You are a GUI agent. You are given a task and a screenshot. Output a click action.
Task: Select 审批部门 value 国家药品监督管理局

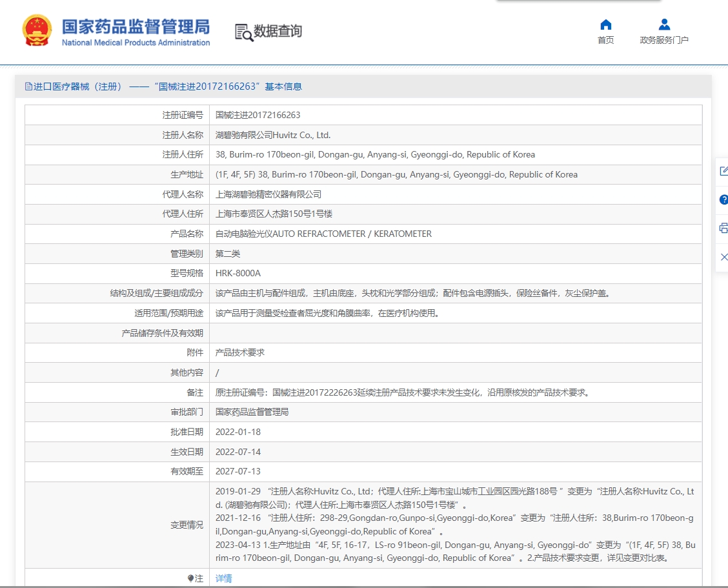(252, 412)
